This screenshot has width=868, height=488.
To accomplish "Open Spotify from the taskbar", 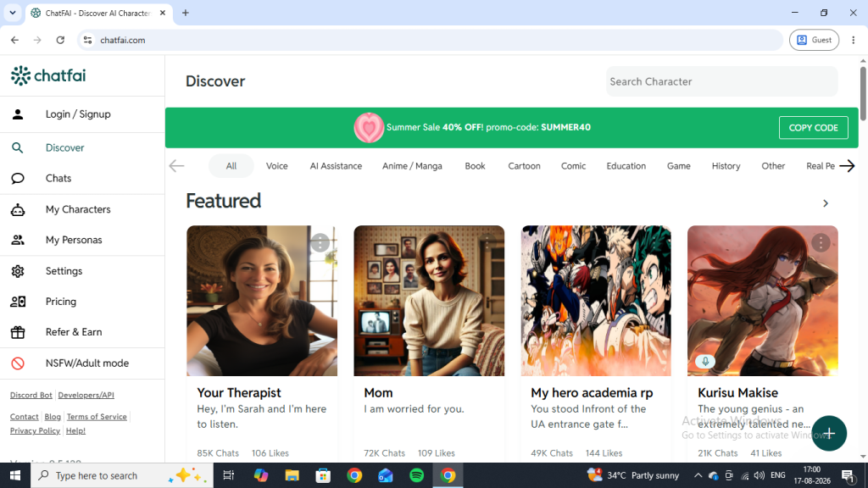I will [417, 475].
